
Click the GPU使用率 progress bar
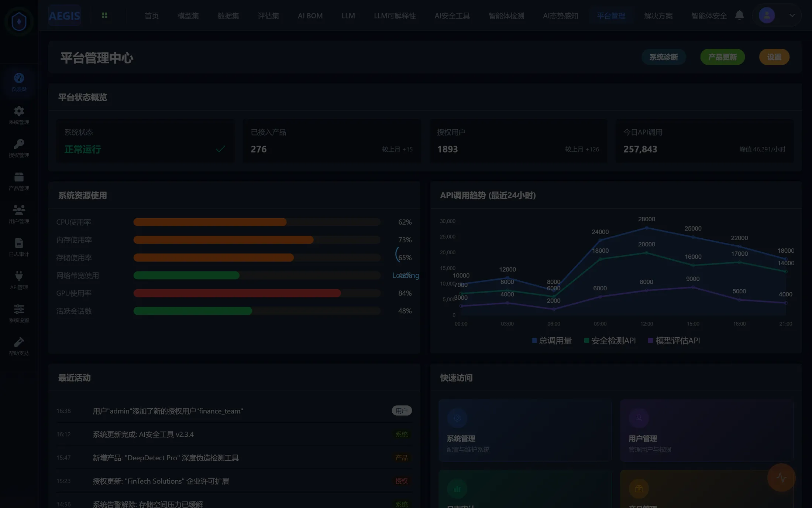point(257,293)
